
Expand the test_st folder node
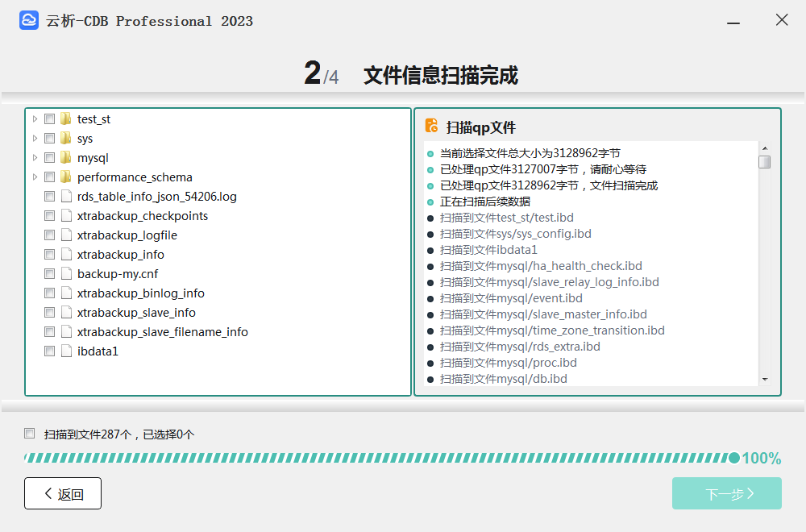coord(35,118)
